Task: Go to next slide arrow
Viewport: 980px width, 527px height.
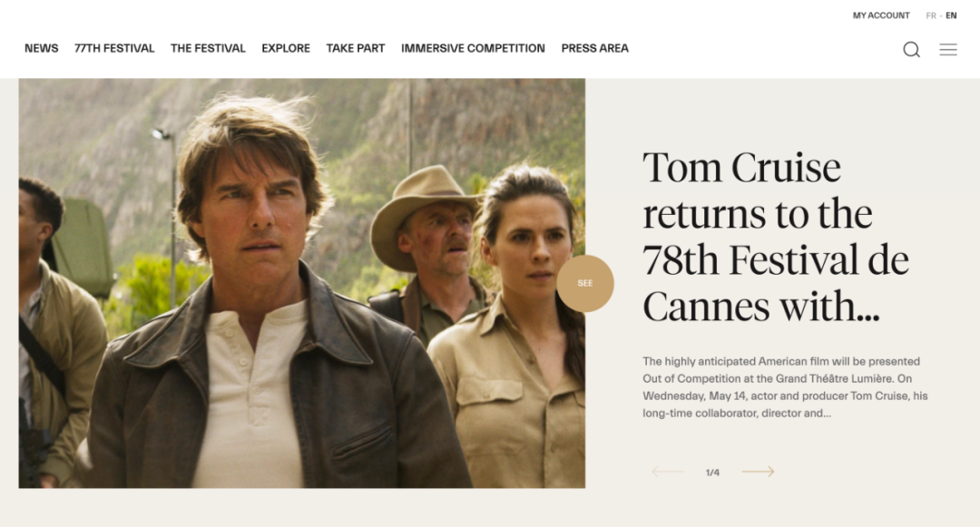Action: 758,472
